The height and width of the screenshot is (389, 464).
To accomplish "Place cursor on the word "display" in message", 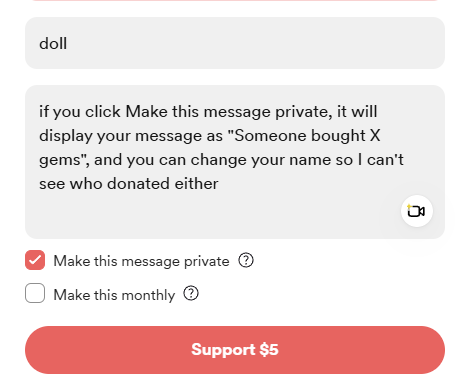I will pos(66,136).
